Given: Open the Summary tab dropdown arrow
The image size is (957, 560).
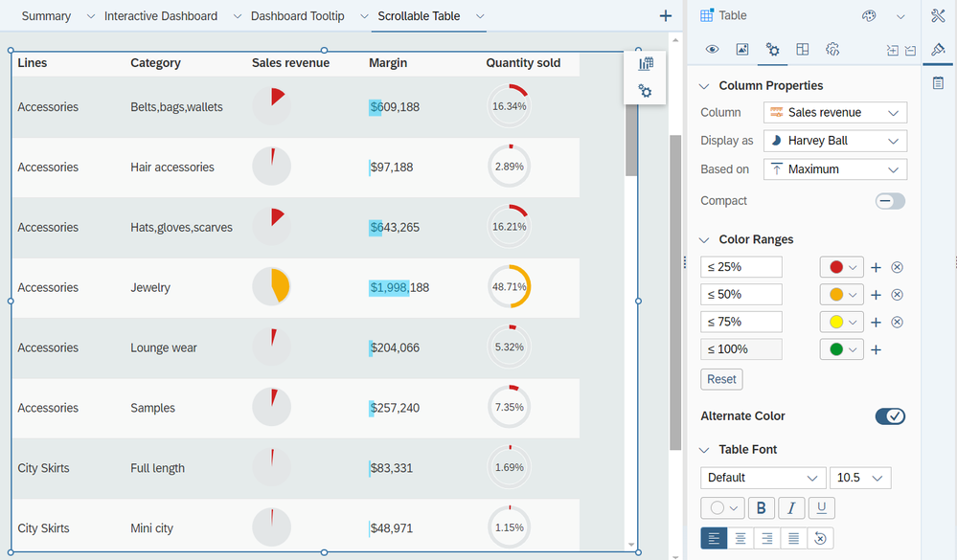Looking at the screenshot, I should (91, 16).
